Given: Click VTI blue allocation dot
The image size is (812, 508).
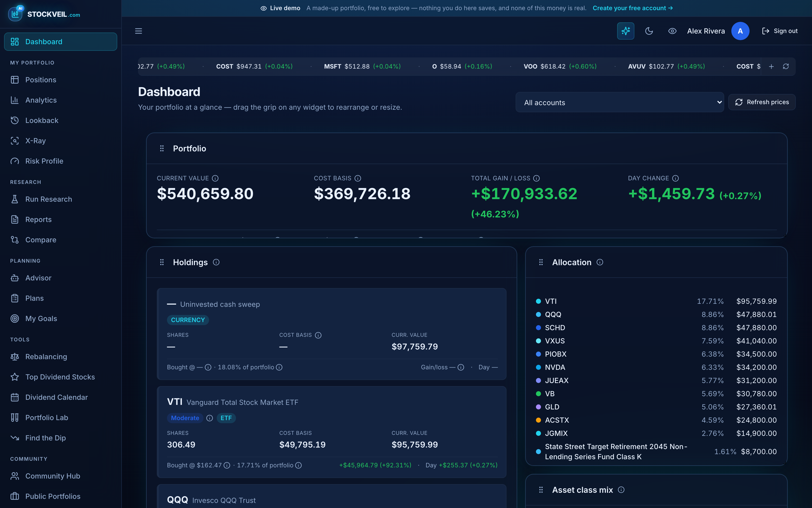Looking at the screenshot, I should (538, 301).
